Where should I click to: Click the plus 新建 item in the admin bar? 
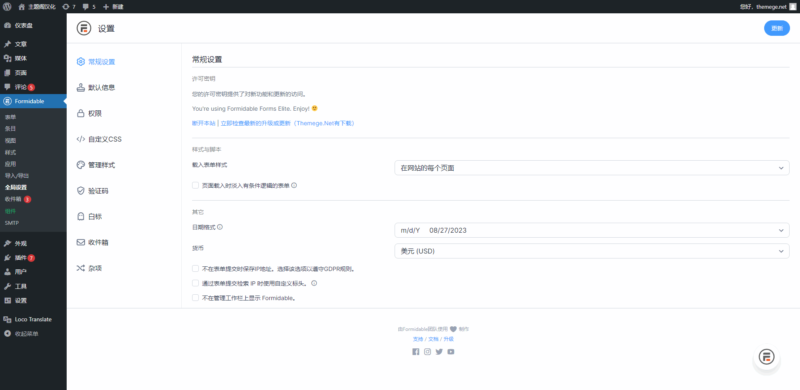coord(113,7)
